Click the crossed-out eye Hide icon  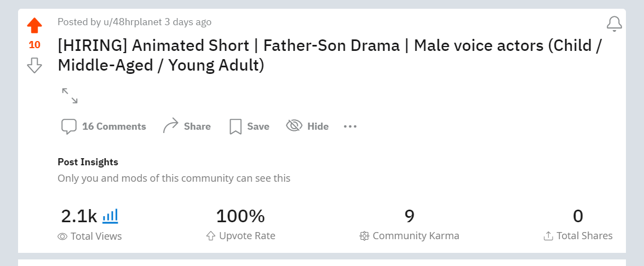(294, 126)
